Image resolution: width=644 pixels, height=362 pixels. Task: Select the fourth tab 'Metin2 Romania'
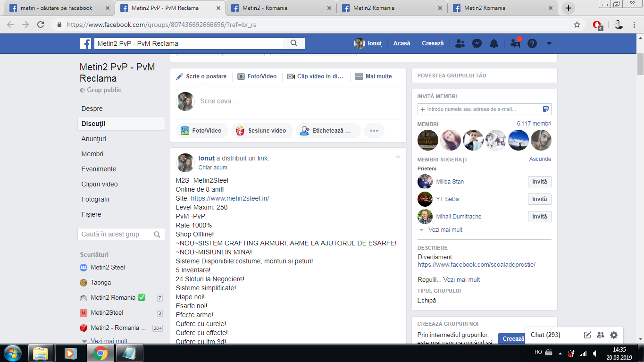[392, 8]
